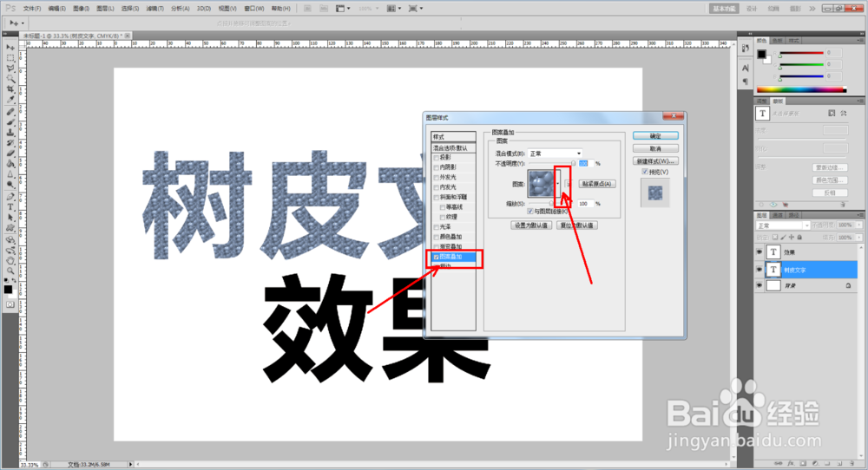
Task: Click the 新建样式(W)... button
Action: coord(655,161)
